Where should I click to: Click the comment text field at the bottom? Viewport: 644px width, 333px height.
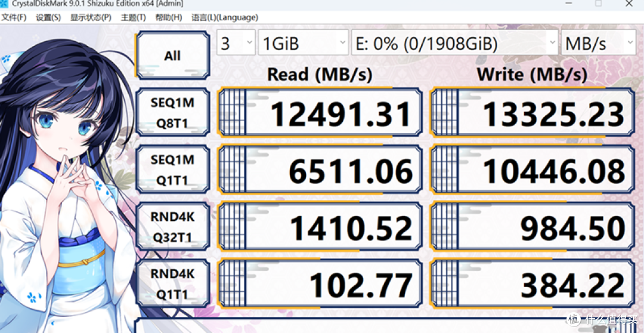click(x=386, y=325)
